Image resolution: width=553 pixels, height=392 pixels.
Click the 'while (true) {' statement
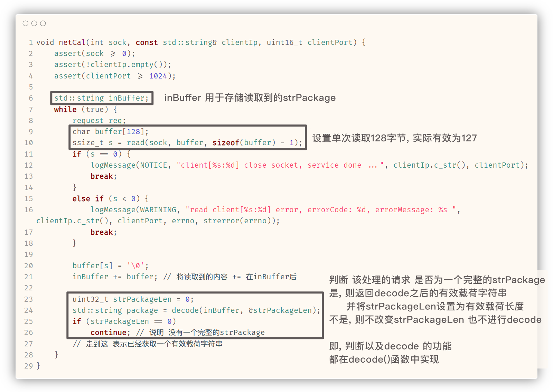(x=85, y=109)
